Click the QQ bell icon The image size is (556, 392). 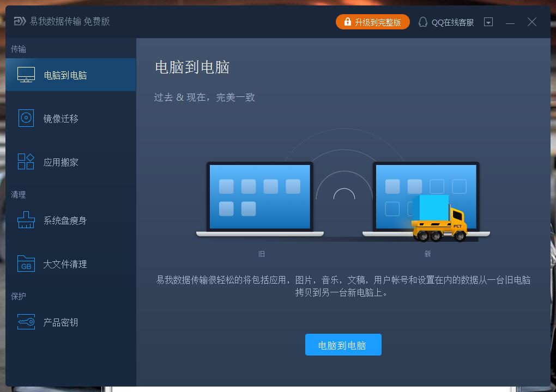point(422,22)
